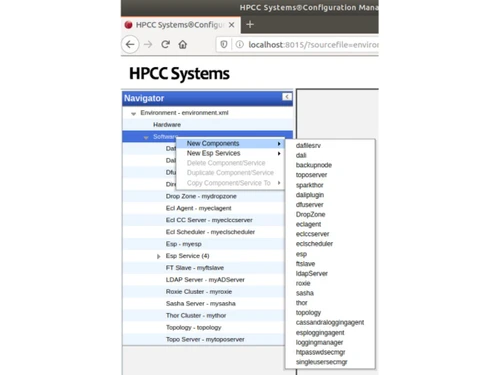Choose ldapServer from the components submenu
The image size is (500, 375).
312,274
